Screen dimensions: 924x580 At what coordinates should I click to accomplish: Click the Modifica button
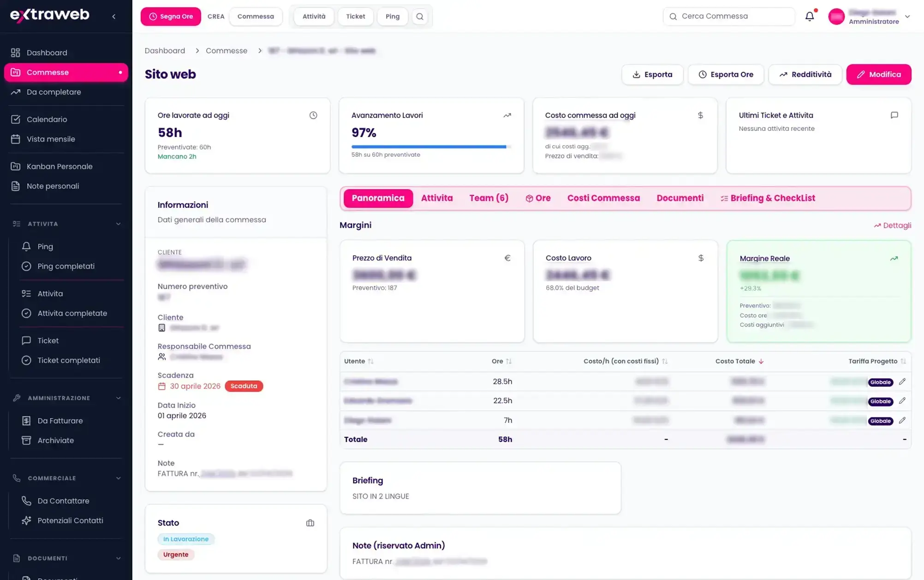point(878,74)
